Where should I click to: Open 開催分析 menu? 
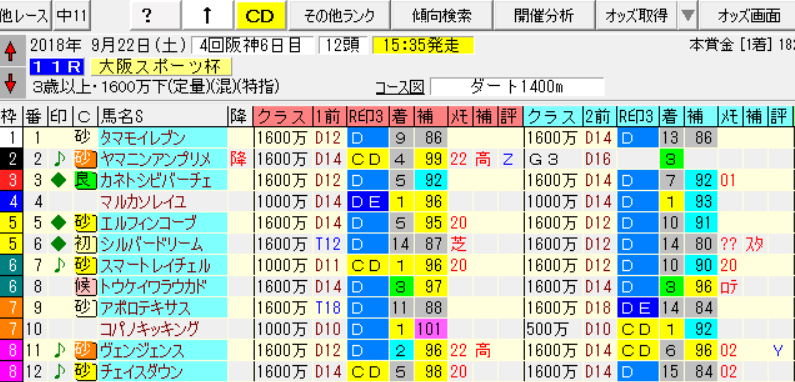(544, 16)
